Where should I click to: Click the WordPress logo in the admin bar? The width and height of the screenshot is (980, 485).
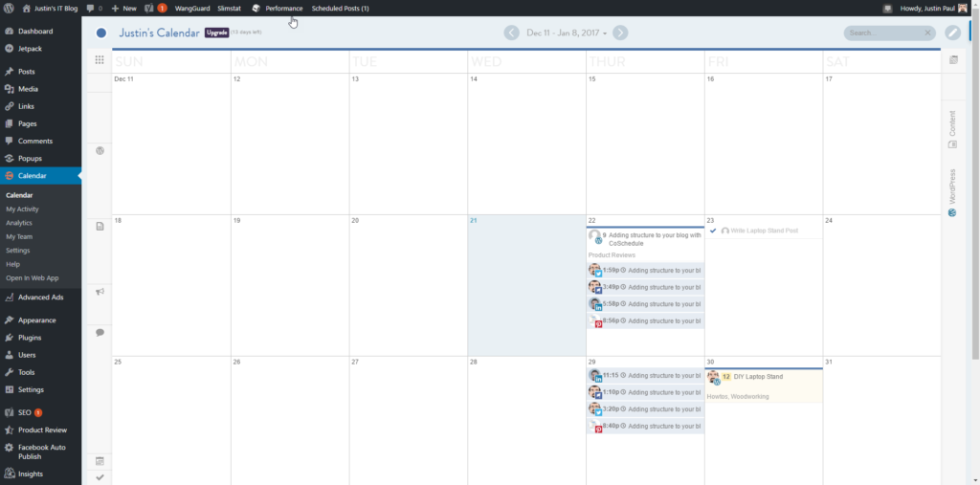pyautogui.click(x=9, y=8)
